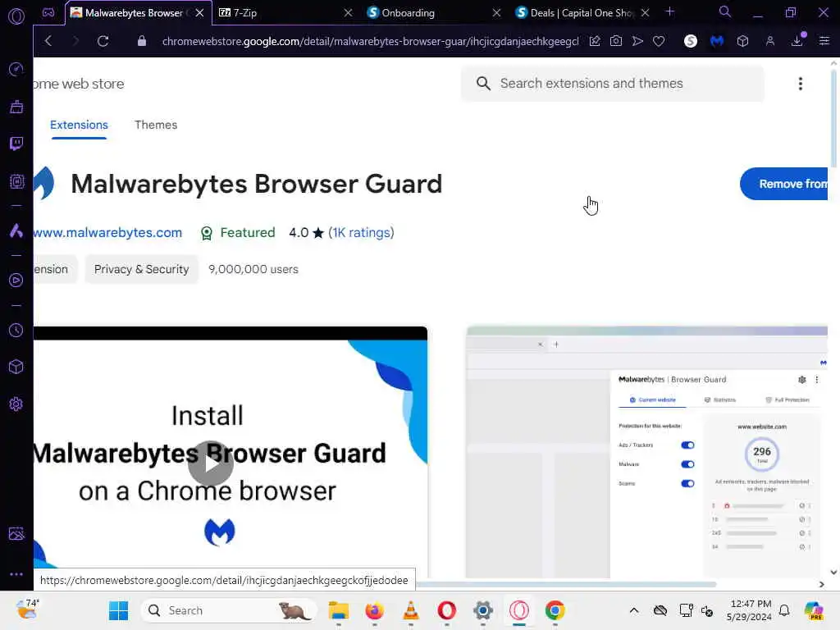840x630 pixels.
Task: Close the Malwarebytes Browser tab
Action: pos(200,13)
